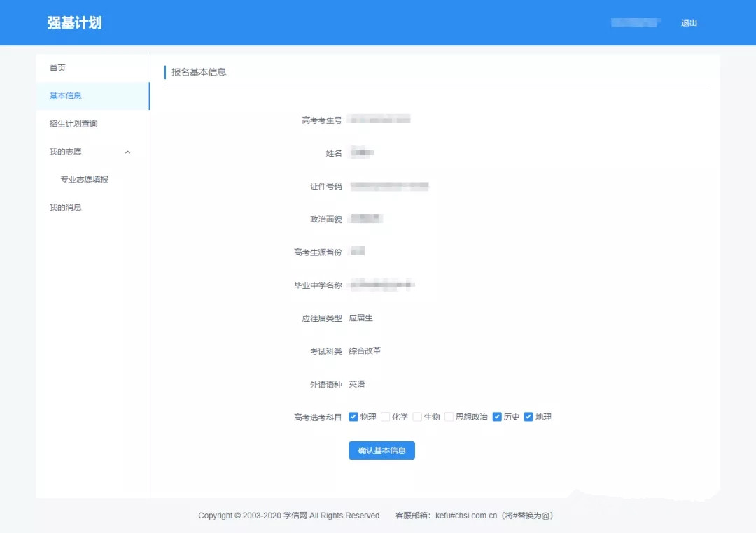Navigate to 首页 in the sidebar
Screen dimensions: 756x533
pyautogui.click(x=57, y=68)
